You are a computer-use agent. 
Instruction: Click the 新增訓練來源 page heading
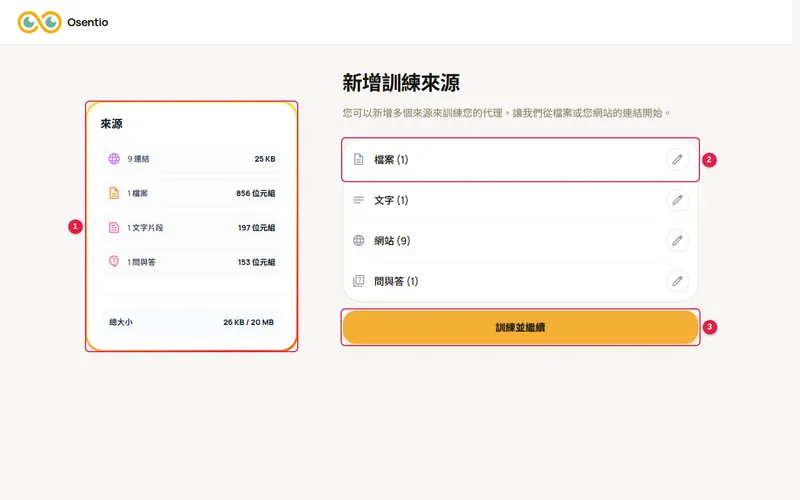[401, 83]
